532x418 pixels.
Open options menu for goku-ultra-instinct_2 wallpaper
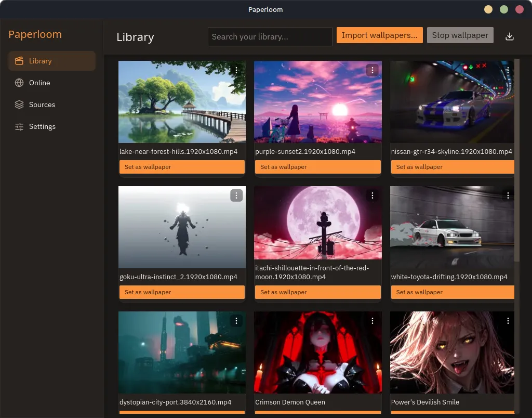236,195
